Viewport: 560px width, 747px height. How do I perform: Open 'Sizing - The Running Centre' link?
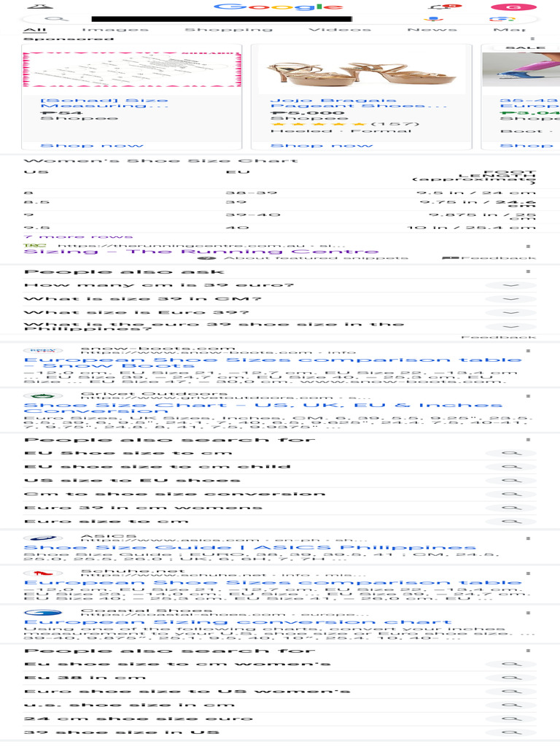(x=201, y=252)
